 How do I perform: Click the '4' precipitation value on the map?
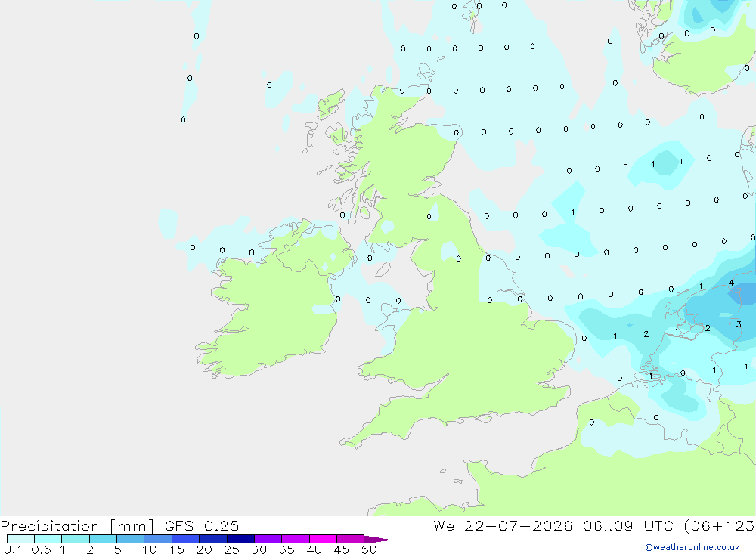pos(731,283)
